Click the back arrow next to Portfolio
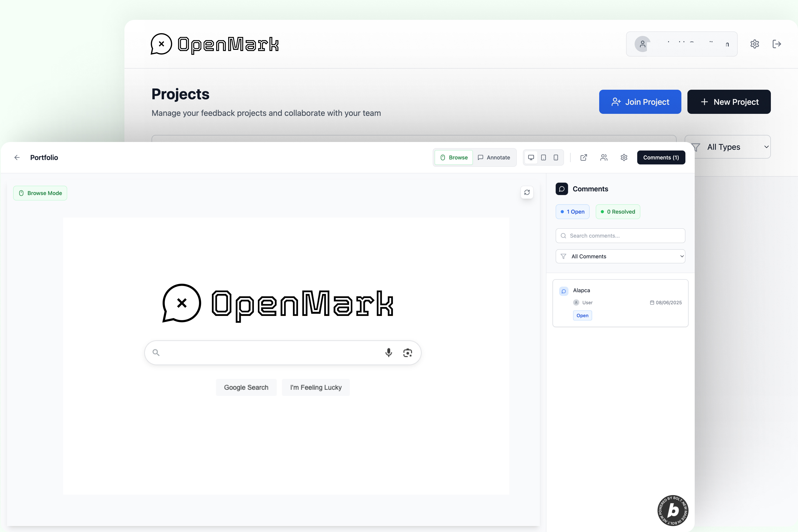This screenshot has width=798, height=532. click(17, 157)
